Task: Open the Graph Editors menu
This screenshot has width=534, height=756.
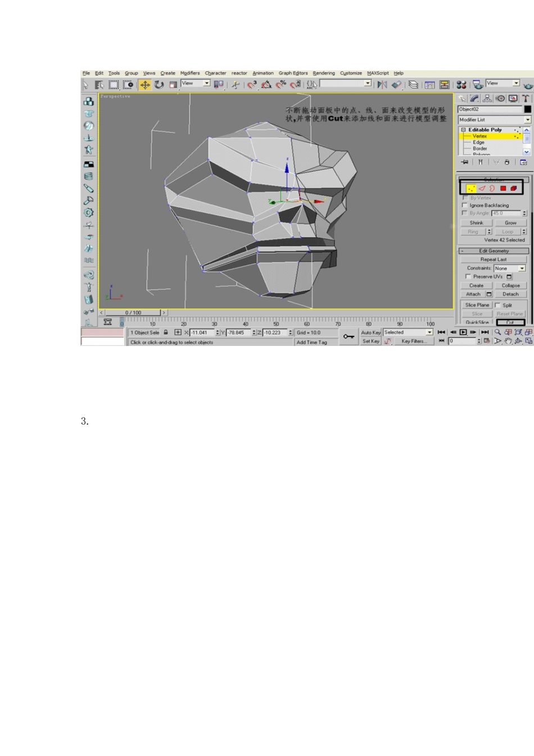Action: coord(293,73)
